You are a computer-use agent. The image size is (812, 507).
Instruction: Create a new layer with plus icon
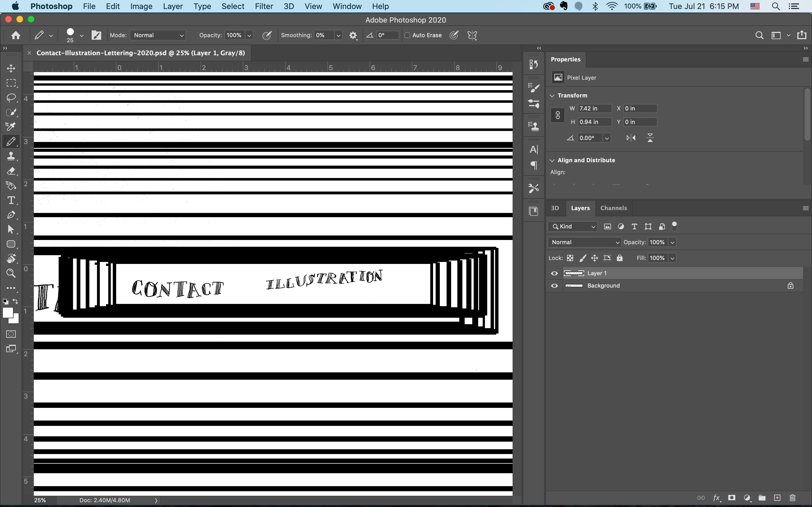click(777, 498)
